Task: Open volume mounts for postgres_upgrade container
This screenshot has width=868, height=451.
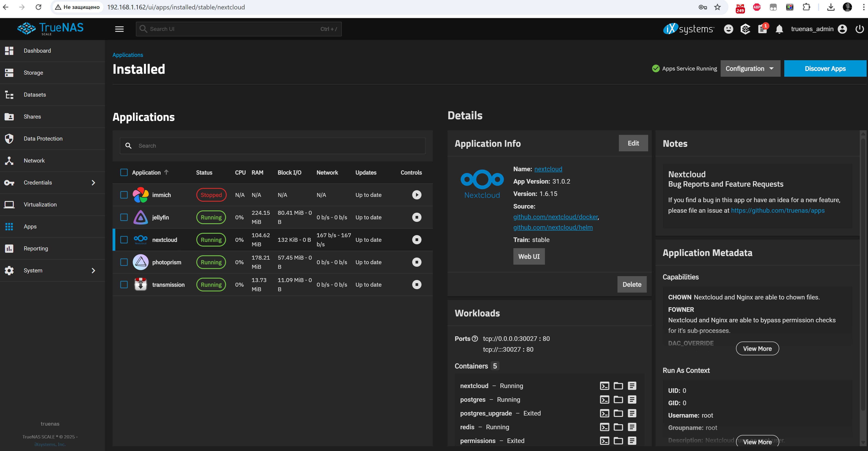Action: (x=618, y=413)
